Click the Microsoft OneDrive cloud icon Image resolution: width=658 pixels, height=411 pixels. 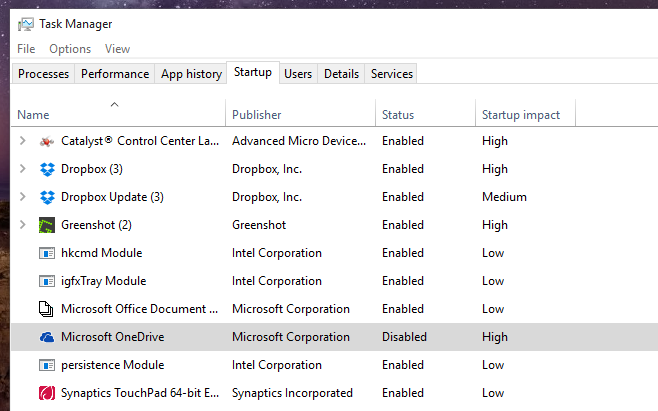coord(47,337)
